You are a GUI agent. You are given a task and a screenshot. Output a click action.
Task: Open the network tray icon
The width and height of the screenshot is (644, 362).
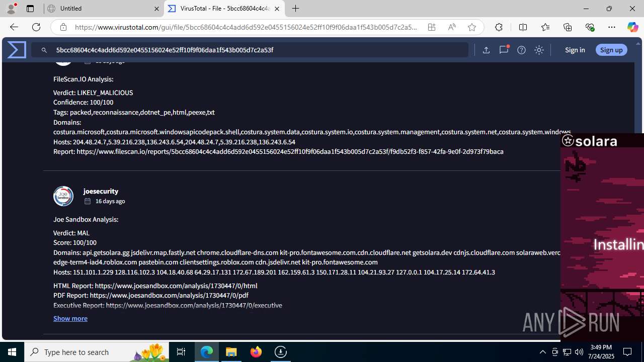pyautogui.click(x=567, y=352)
